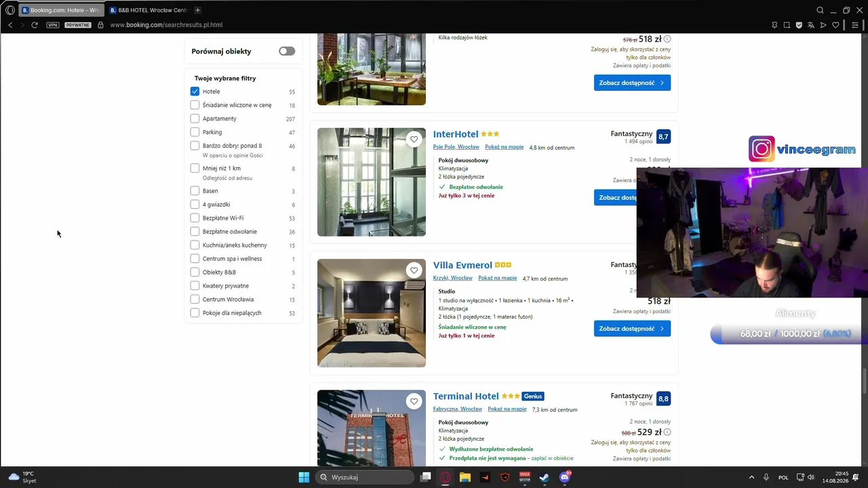Screen dimensions: 868x488
Task: Enable the Basen filter checkbox
Action: tap(195, 191)
